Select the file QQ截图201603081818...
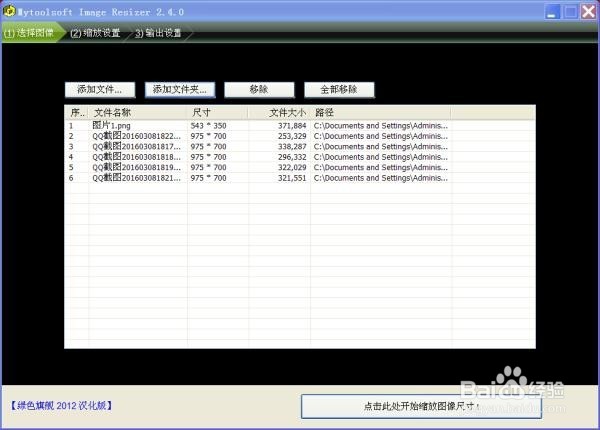600x430 pixels. 136,157
